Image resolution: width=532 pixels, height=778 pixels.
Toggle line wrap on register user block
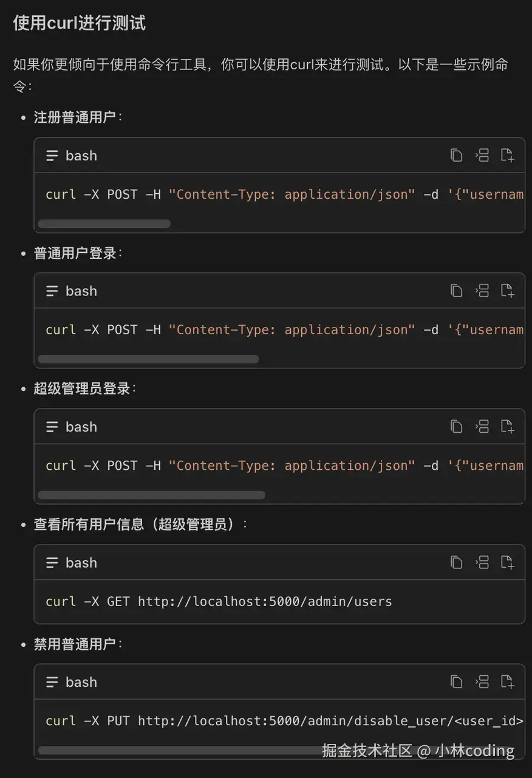[482, 155]
